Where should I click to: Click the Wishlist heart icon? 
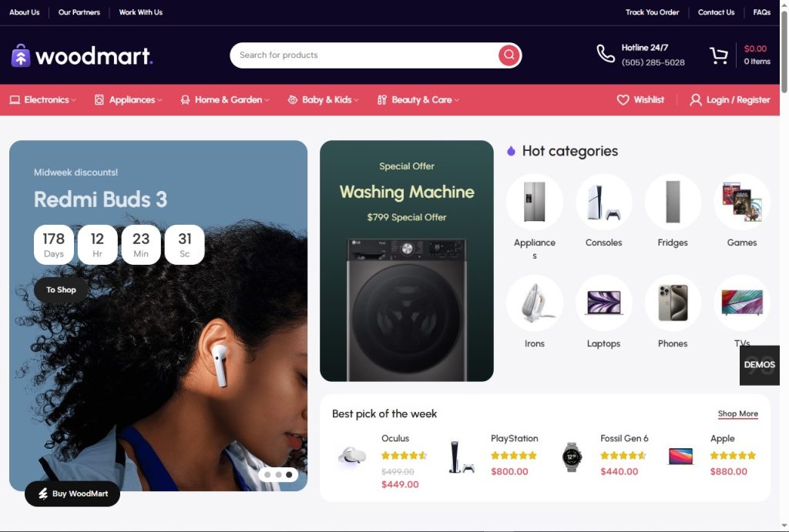click(x=623, y=99)
